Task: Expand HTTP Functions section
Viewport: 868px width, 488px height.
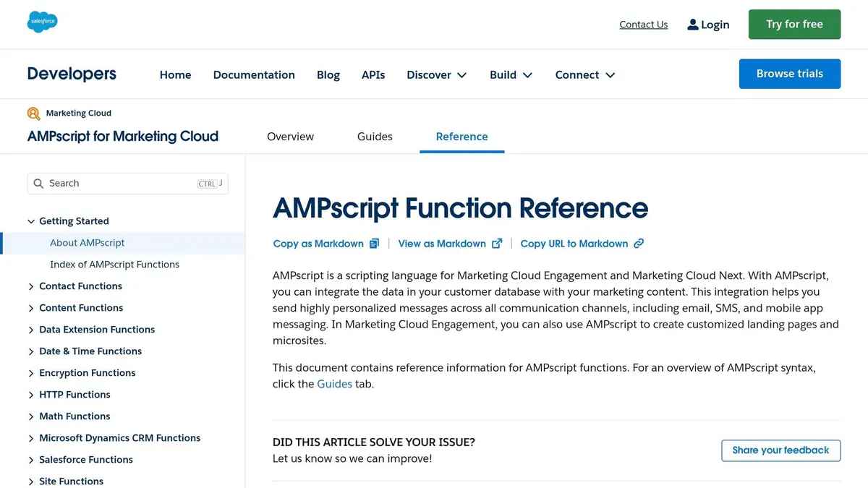Action: coord(31,395)
